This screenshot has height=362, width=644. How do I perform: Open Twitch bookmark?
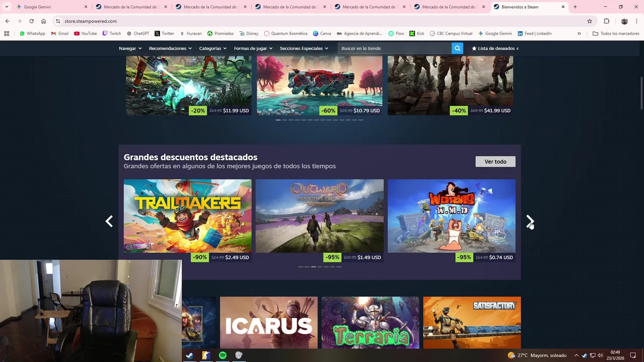coord(112,34)
